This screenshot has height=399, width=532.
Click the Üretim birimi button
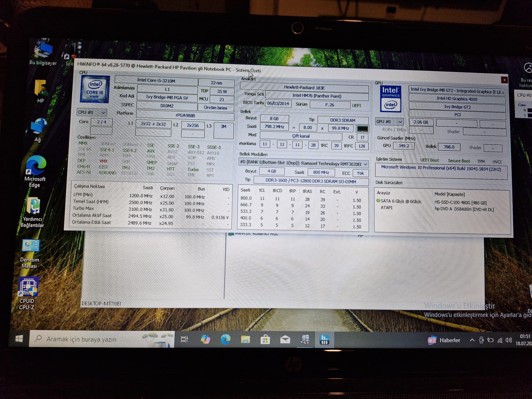pos(216,108)
